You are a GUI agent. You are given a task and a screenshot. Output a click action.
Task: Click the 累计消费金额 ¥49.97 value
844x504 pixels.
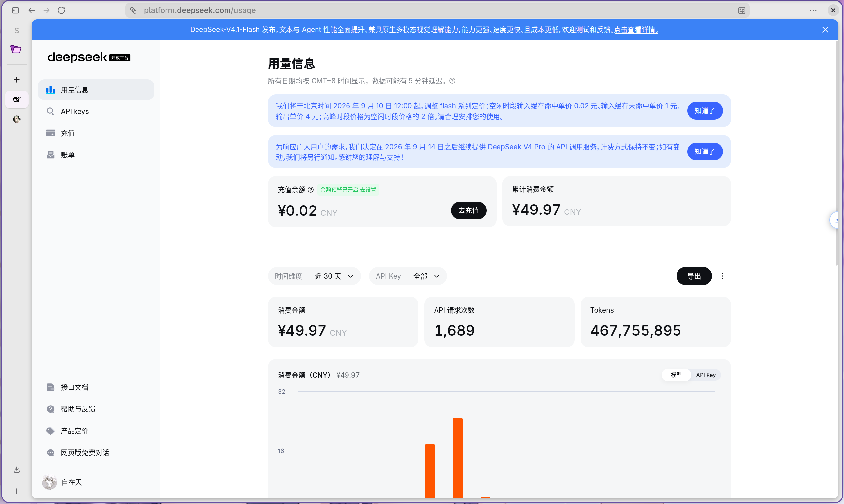pos(536,210)
